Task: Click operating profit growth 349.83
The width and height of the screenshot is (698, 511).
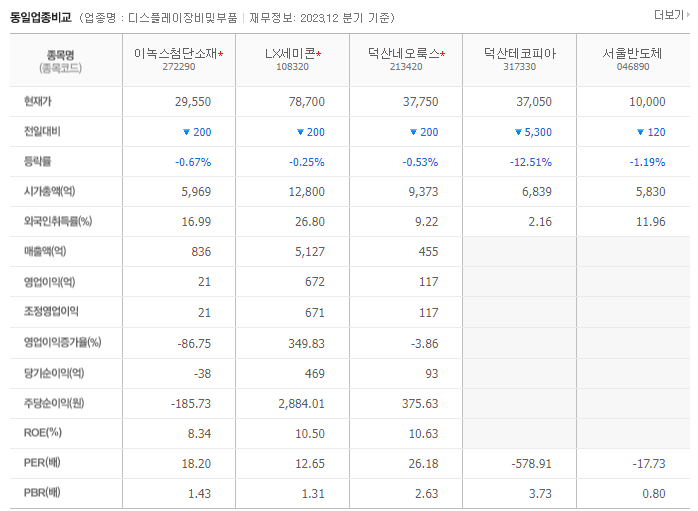Action: click(x=306, y=344)
